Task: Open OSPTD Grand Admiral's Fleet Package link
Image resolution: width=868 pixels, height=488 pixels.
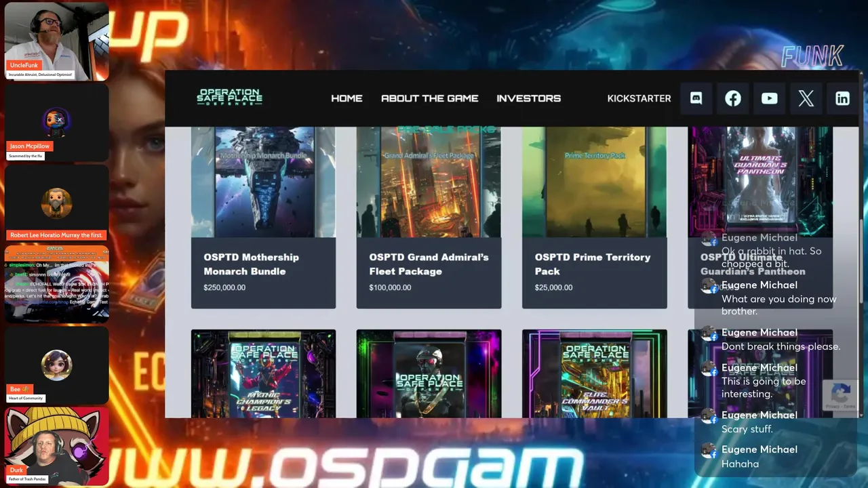Action: click(x=429, y=264)
